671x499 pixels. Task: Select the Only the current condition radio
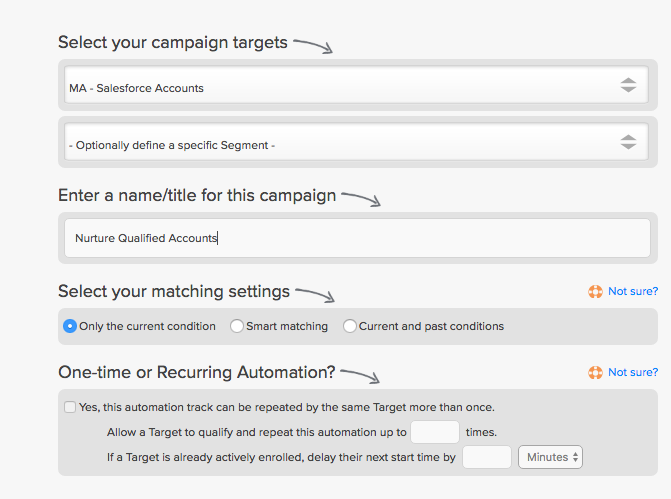(70, 326)
